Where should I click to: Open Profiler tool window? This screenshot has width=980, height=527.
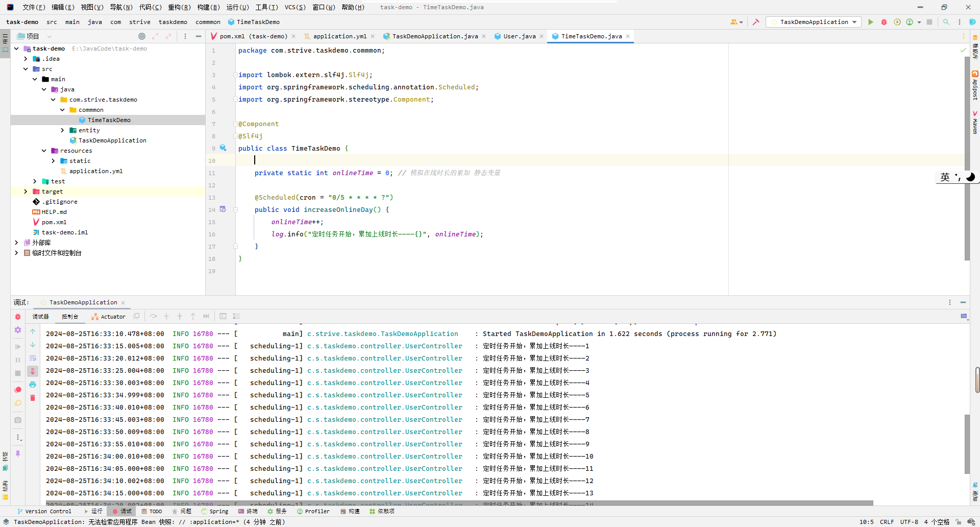tap(313, 511)
